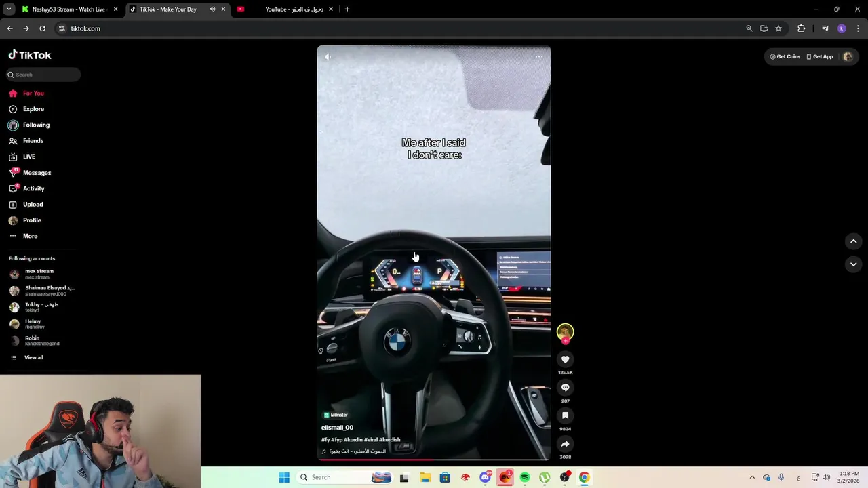Screen dimensions: 868x488
Task: Open the video's sound track link
Action: tap(354, 451)
